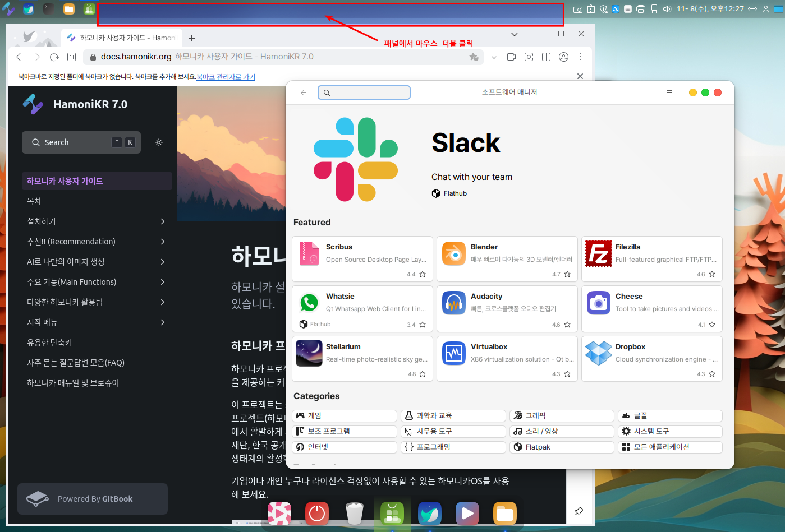Open the Stellarium app card

[362, 359]
